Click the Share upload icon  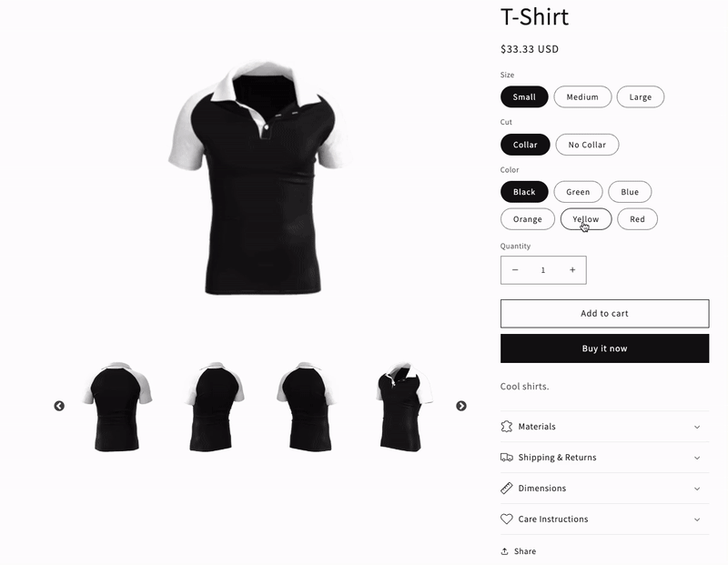click(505, 551)
